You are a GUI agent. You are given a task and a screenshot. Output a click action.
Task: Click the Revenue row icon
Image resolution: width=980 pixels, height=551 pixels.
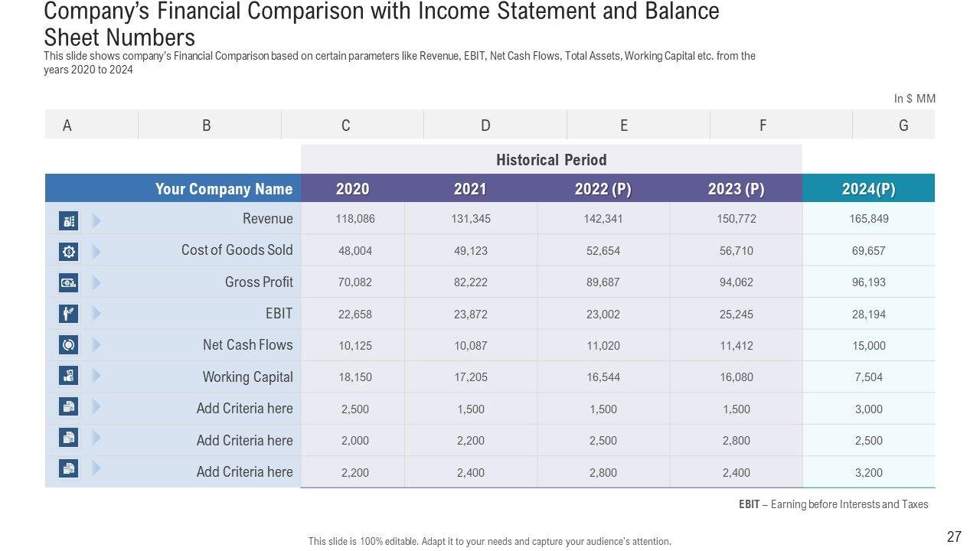69,221
